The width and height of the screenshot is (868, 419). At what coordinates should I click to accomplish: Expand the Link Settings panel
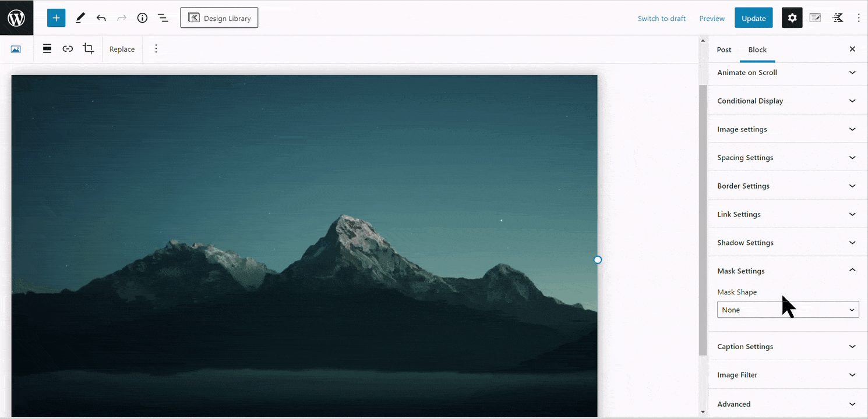(788, 214)
